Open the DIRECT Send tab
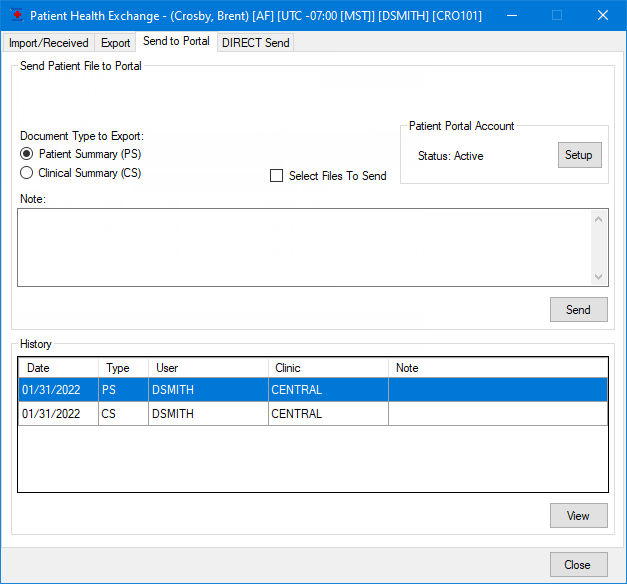The image size is (627, 584). click(x=256, y=43)
